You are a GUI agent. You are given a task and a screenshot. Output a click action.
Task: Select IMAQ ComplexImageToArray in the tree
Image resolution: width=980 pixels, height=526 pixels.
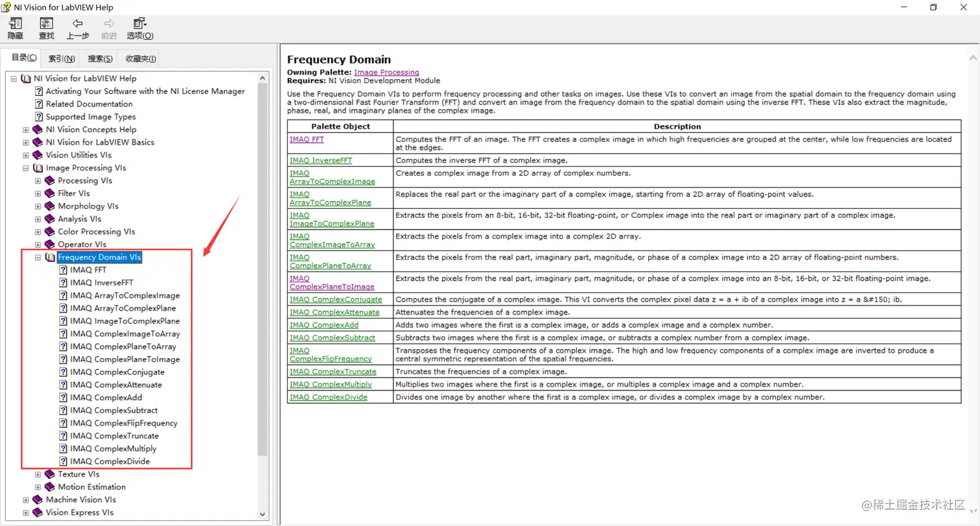tap(125, 334)
